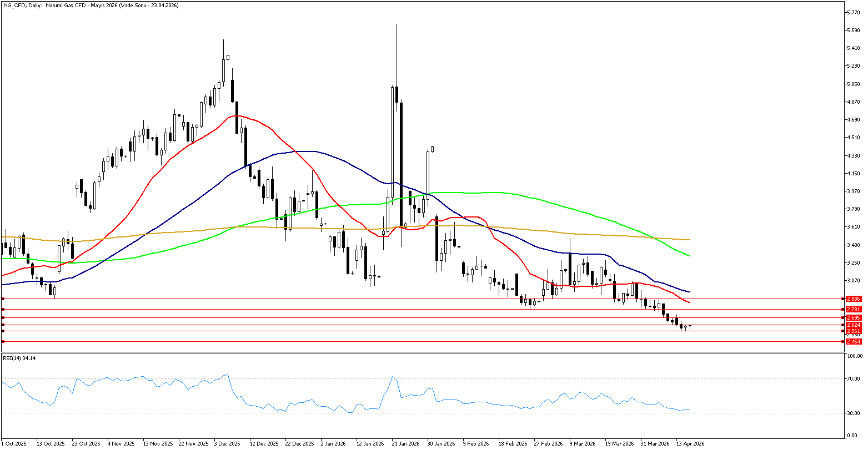This screenshot has height=450, width=868.
Task: Click the 9 Feb 2026 date label
Action: click(477, 444)
